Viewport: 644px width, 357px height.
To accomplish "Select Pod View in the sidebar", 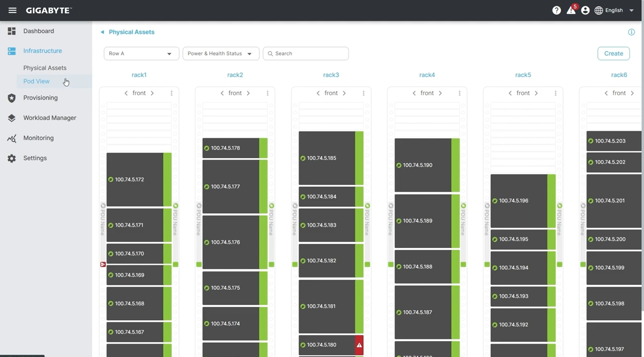I will point(36,81).
